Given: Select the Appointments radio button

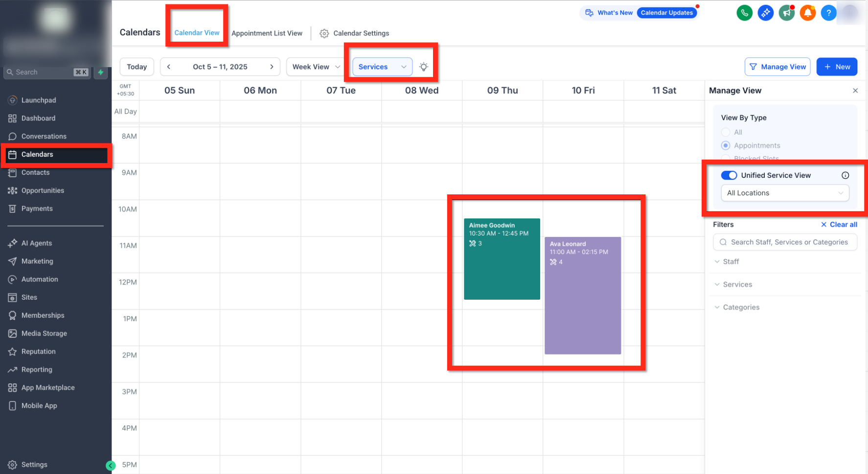Looking at the screenshot, I should click(x=726, y=145).
